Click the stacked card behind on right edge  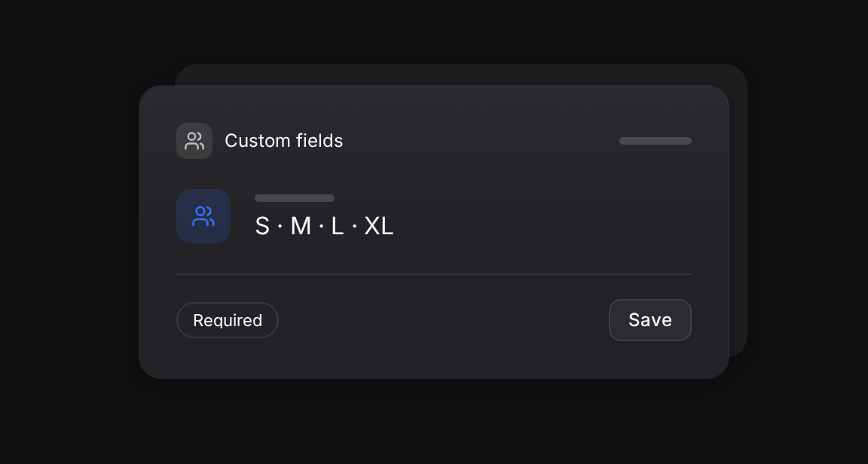(x=738, y=210)
